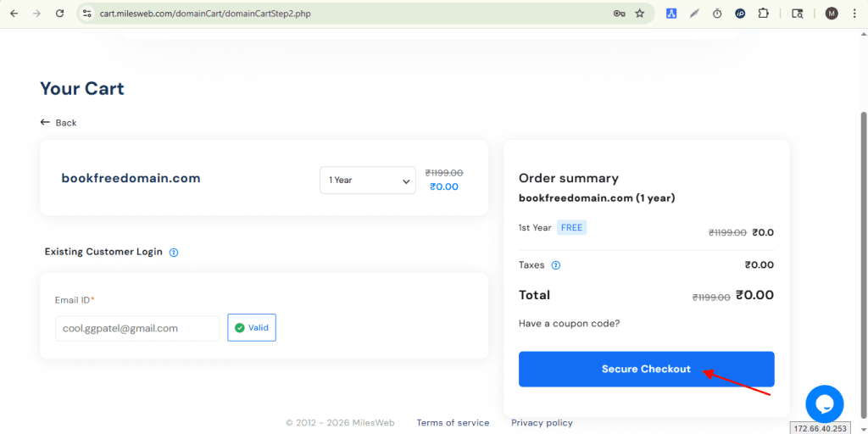Click the Valid email status button
Viewport: 868px width, 434px height.
[252, 328]
